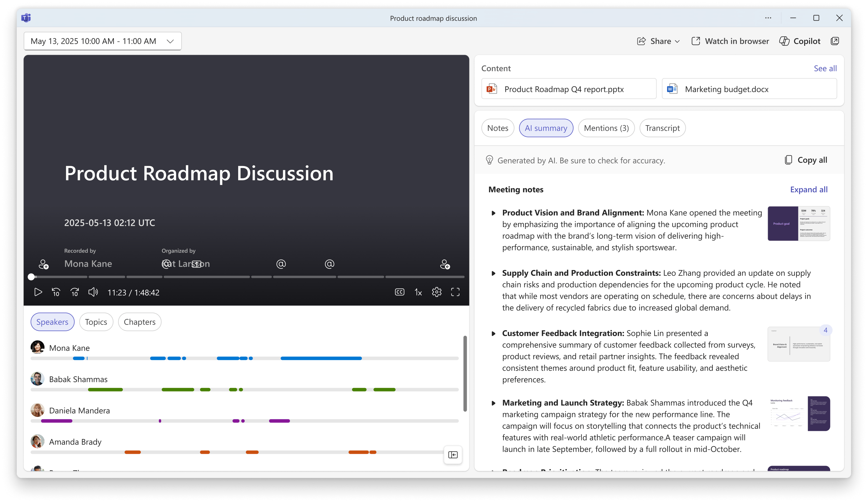Pop out recording to a new window
Screen dimensions: 868x503
point(835,41)
